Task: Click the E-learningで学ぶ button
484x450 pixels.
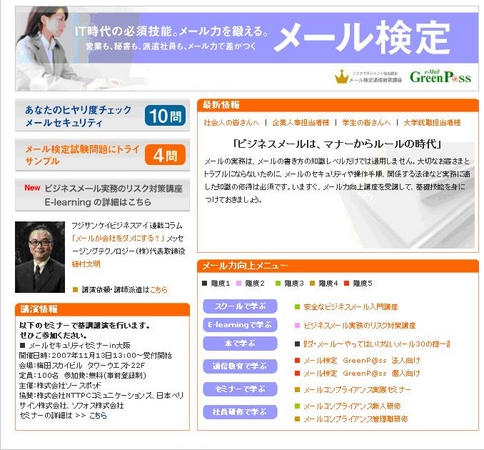Action: [240, 325]
